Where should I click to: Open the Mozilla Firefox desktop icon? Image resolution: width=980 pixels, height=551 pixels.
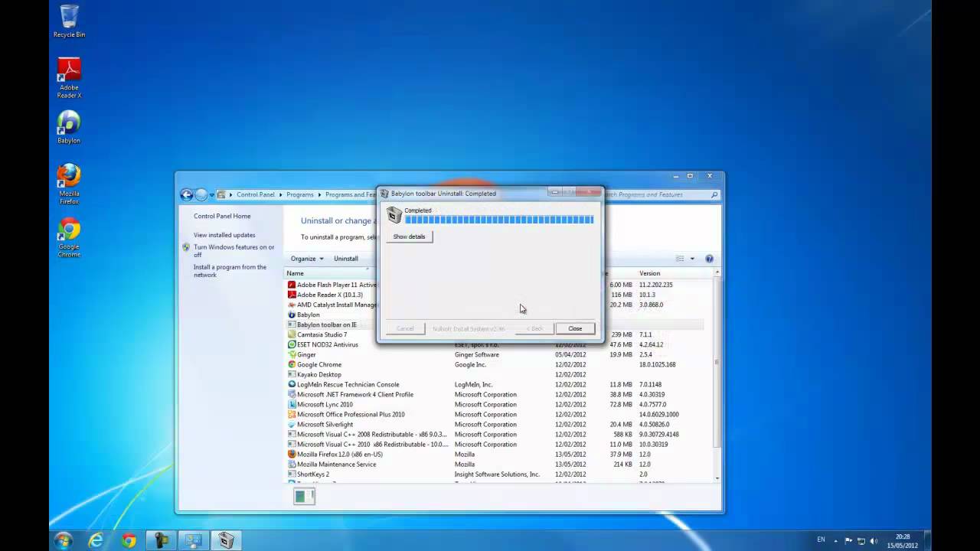point(69,184)
